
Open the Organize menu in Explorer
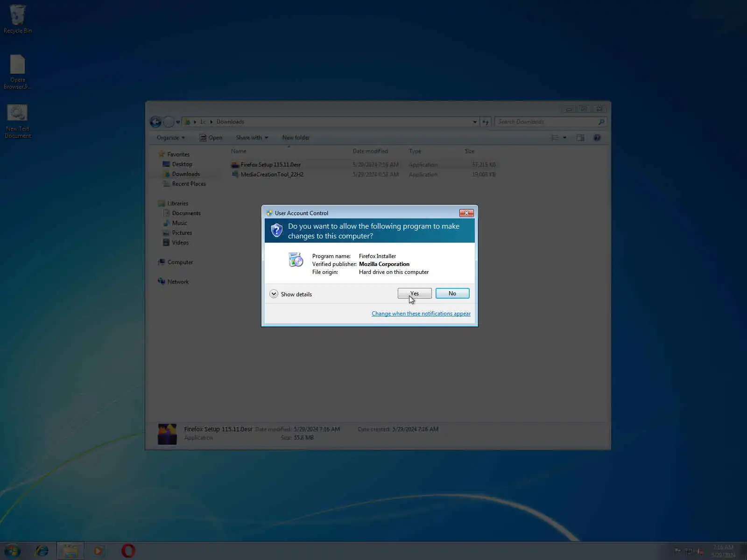tap(171, 138)
